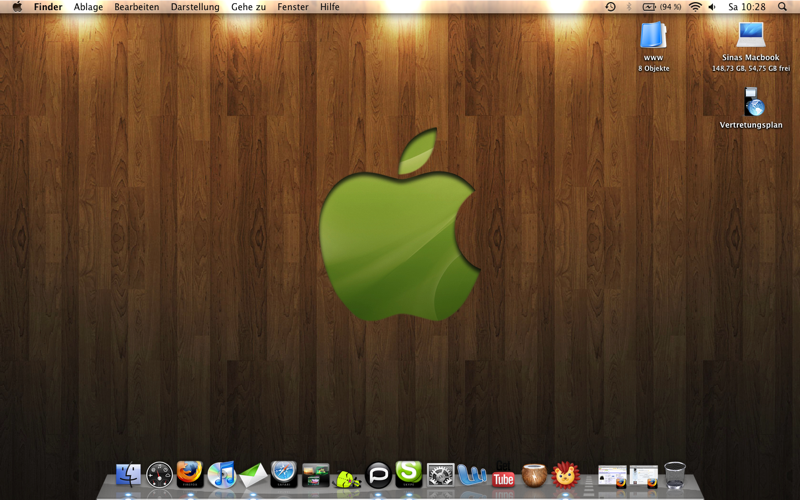Open the black speech-bubble chat app in Dock

pos(378,475)
